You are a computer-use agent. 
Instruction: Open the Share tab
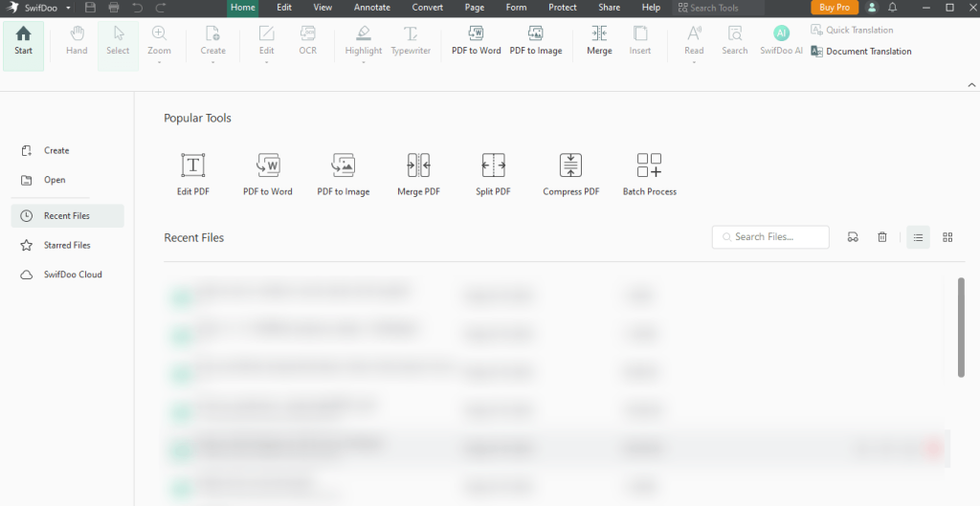[609, 8]
